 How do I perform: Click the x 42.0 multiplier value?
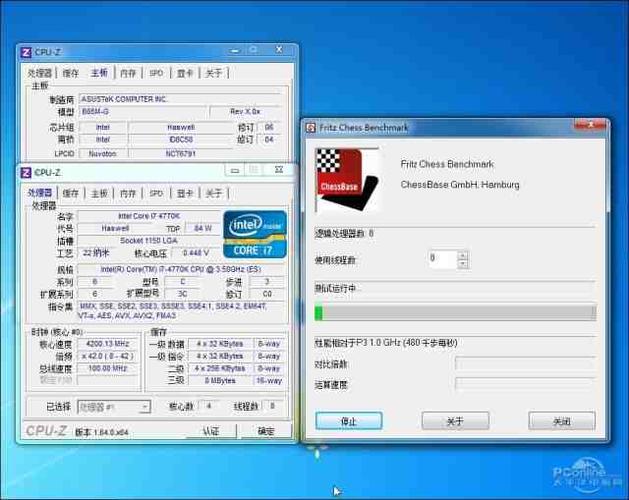click(x=108, y=356)
